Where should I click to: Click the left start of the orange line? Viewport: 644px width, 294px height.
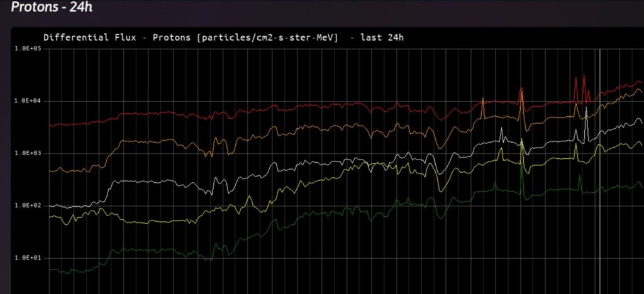tap(50, 170)
